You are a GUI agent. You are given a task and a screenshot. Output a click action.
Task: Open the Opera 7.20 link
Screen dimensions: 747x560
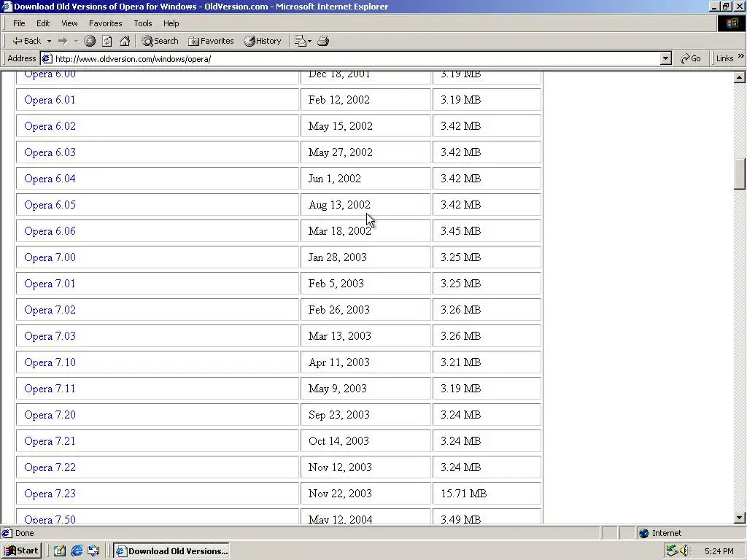50,415
